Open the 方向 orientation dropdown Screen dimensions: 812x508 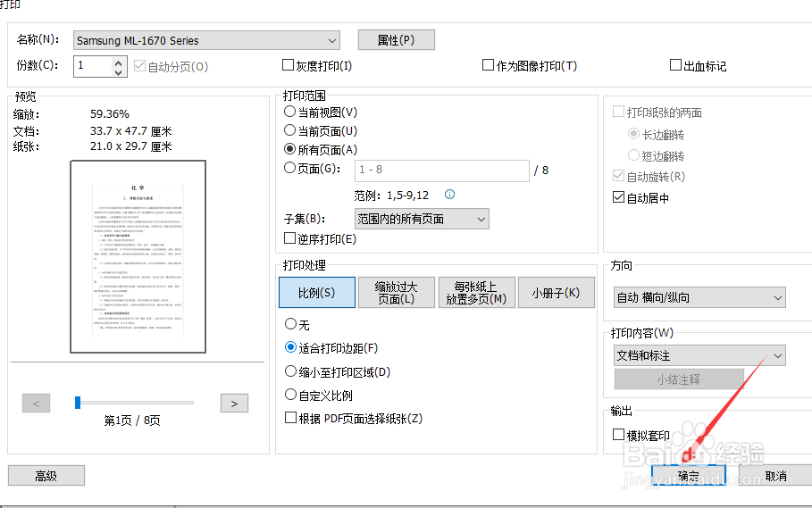click(699, 297)
